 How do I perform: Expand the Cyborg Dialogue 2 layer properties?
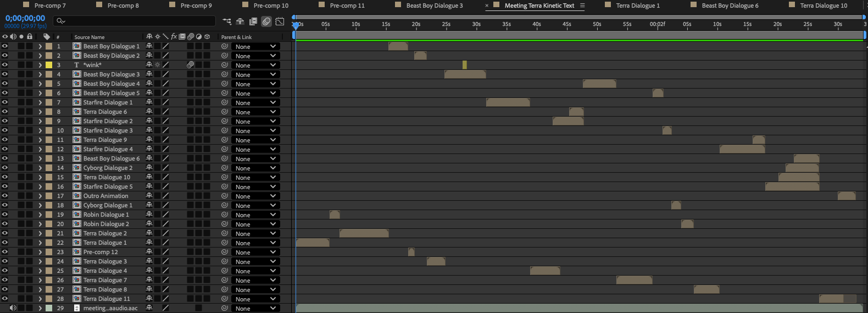coord(40,168)
